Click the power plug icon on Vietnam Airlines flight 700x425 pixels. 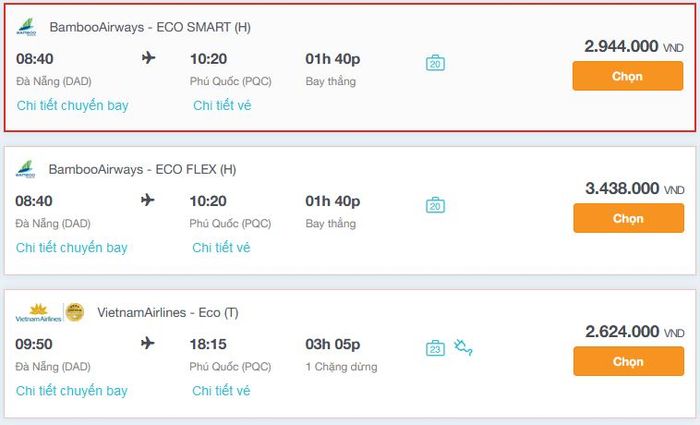pos(463,348)
